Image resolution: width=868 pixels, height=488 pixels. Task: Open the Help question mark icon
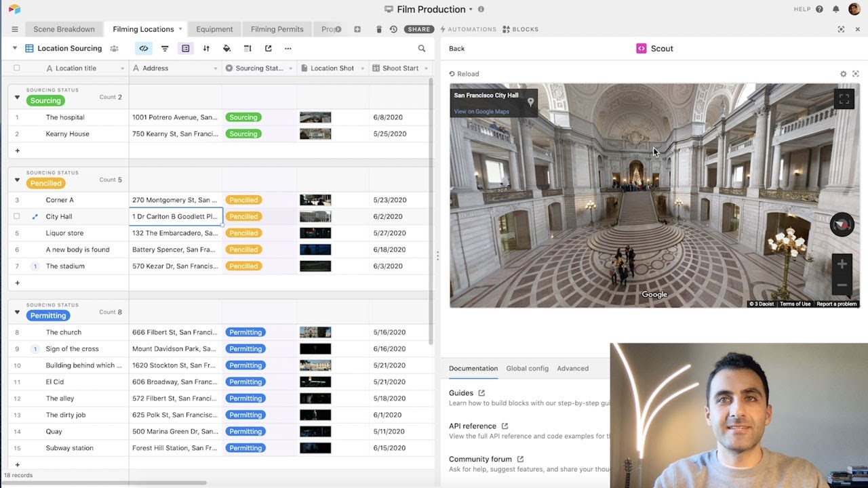tap(819, 9)
